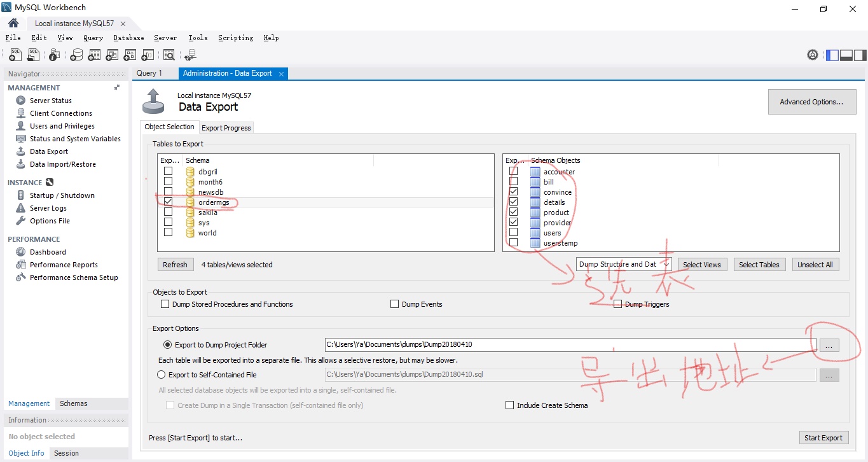Create new function icon in toolbar

coord(148,55)
